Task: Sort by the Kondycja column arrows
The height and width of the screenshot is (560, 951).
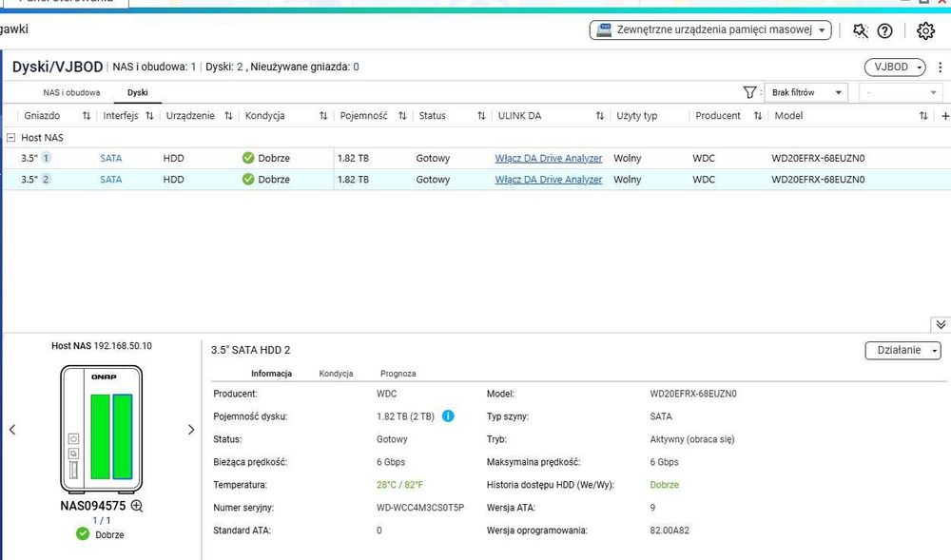Action: coord(323,116)
